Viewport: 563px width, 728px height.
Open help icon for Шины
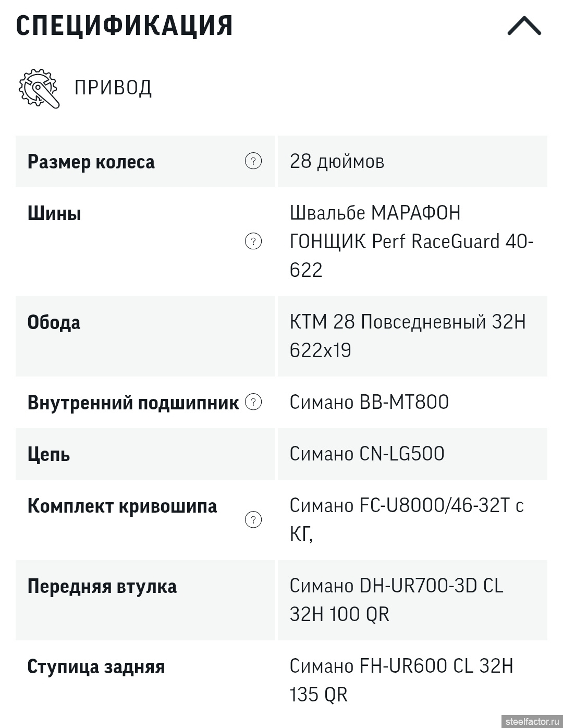click(253, 241)
